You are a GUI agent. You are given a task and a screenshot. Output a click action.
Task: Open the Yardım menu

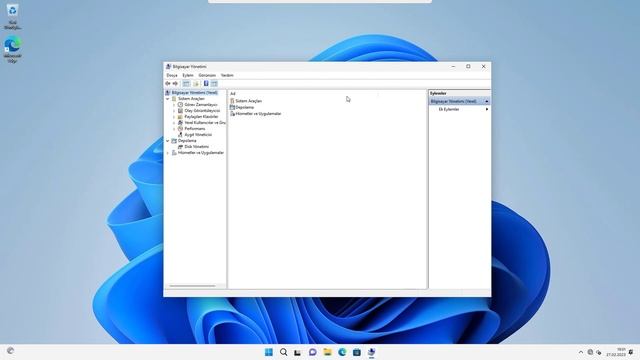tap(227, 76)
